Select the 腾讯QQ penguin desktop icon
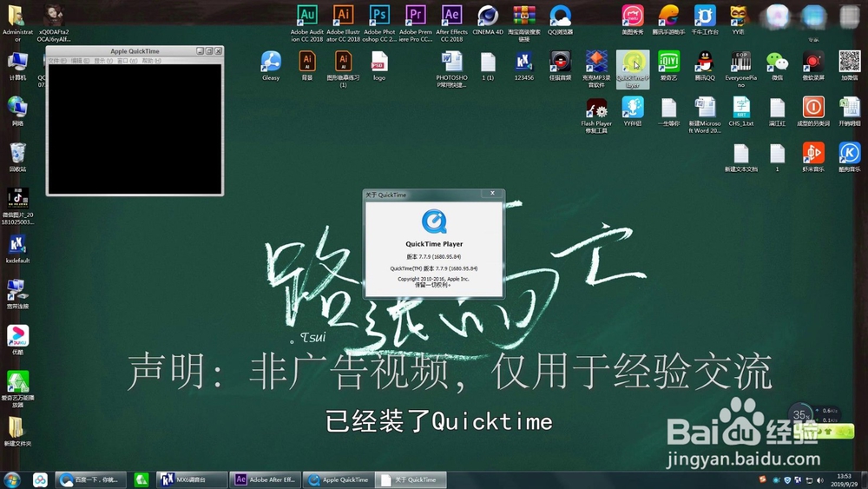Image resolution: width=868 pixels, height=489 pixels. (x=705, y=66)
